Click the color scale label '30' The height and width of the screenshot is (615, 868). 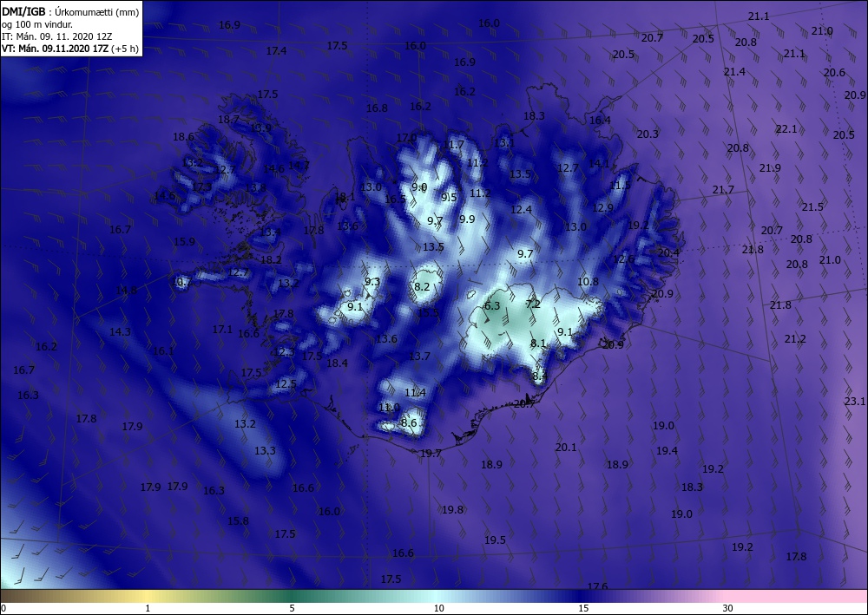tap(727, 608)
